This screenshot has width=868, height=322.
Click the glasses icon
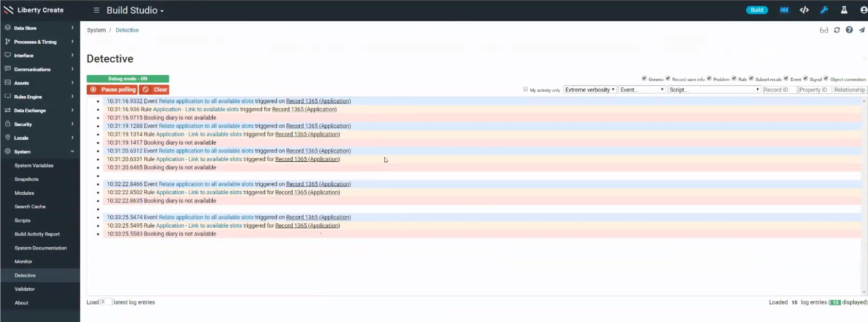pyautogui.click(x=824, y=30)
